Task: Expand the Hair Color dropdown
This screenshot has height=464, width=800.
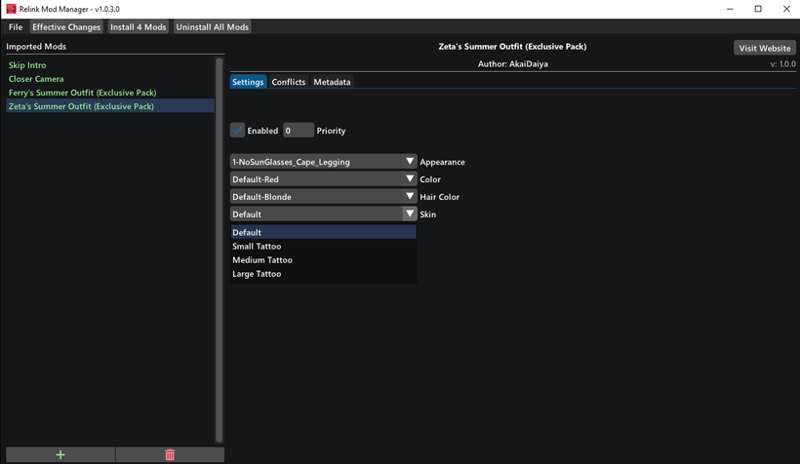Action: click(x=323, y=197)
